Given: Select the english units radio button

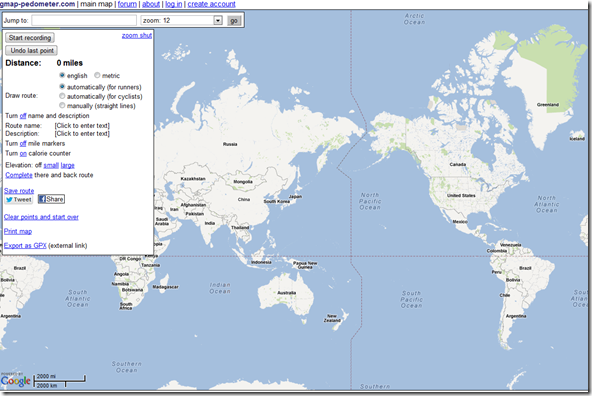Looking at the screenshot, I should click(x=62, y=75).
